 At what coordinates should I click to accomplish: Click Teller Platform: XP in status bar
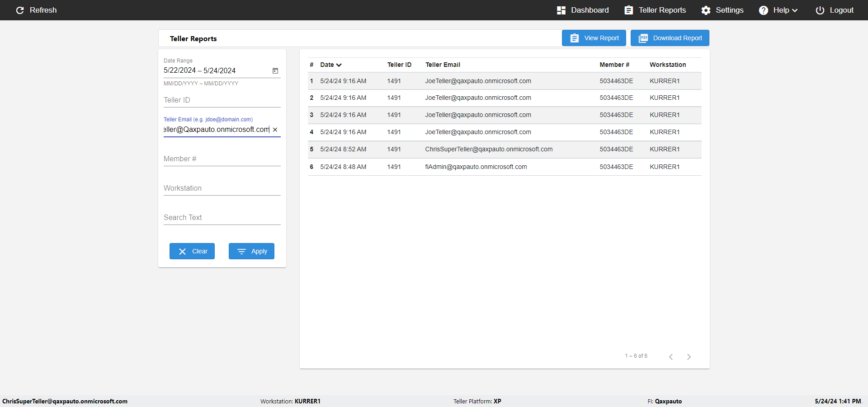477,401
